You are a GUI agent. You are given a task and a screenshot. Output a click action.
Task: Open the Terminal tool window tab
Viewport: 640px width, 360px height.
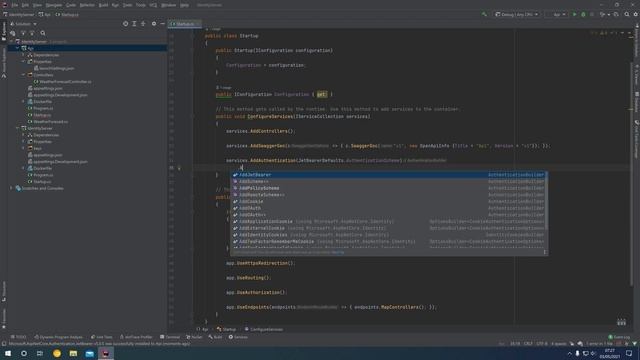170,337
